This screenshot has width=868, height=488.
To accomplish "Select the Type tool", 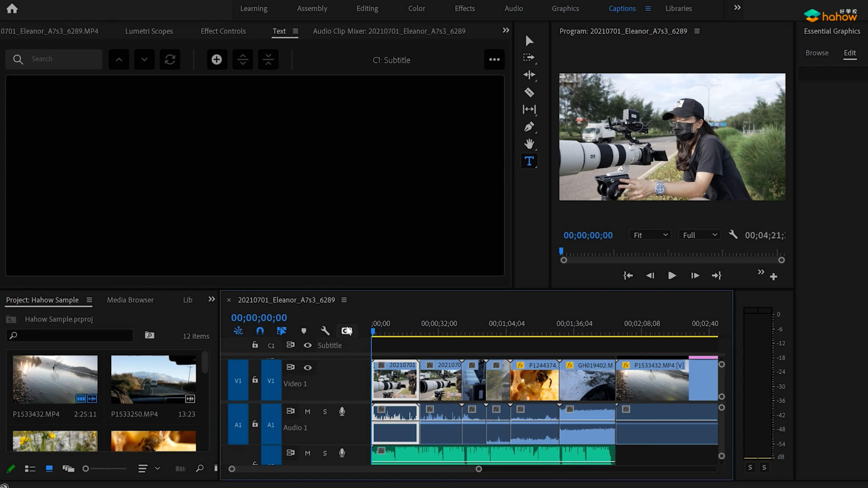I will (x=529, y=161).
